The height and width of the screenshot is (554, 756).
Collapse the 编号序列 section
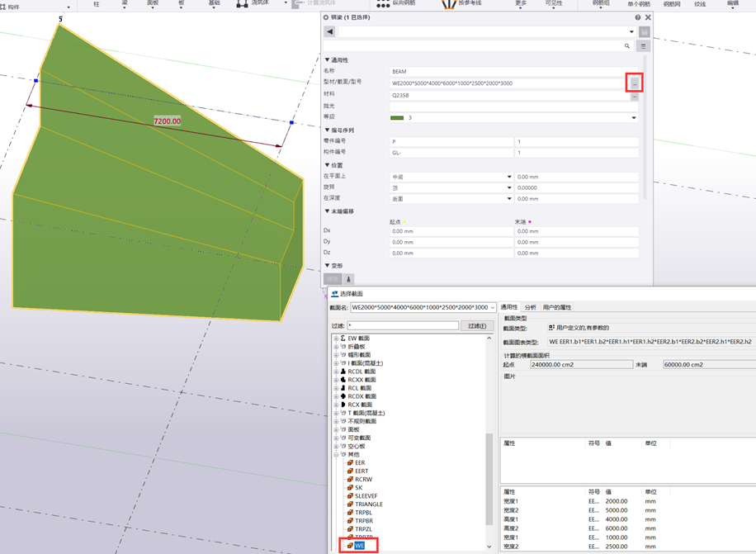(328, 130)
